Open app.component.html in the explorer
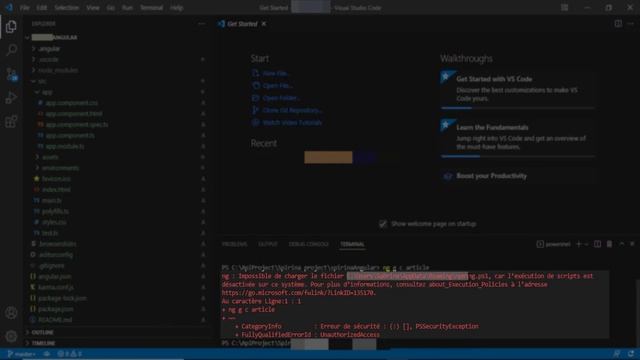This screenshot has width=640, height=360. (x=74, y=114)
